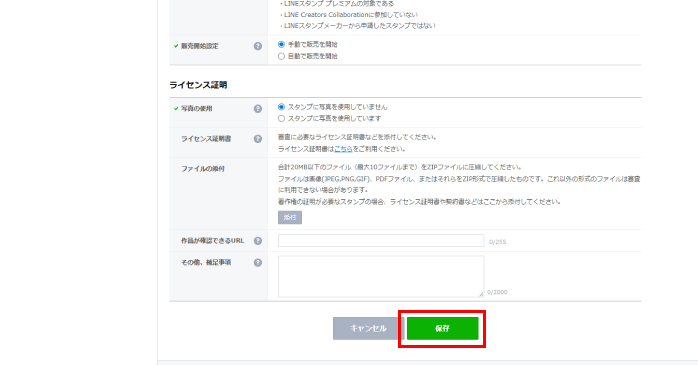Open help icon for 販売開始設定
This screenshot has height=365, width=698.
click(x=258, y=46)
